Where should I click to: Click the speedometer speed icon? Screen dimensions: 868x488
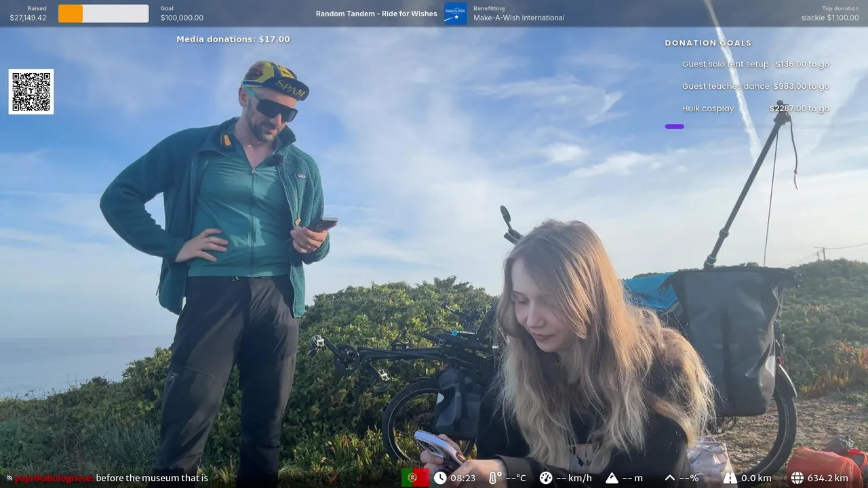coord(546,478)
